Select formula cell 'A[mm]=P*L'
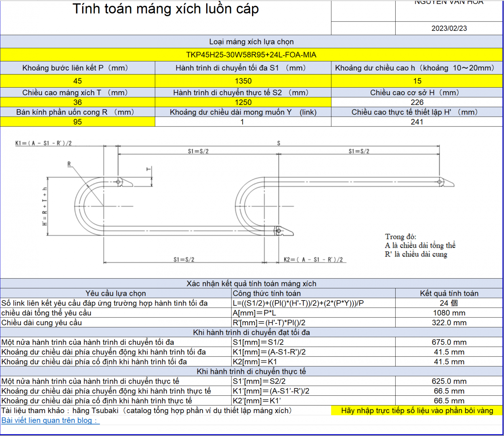 313,313
